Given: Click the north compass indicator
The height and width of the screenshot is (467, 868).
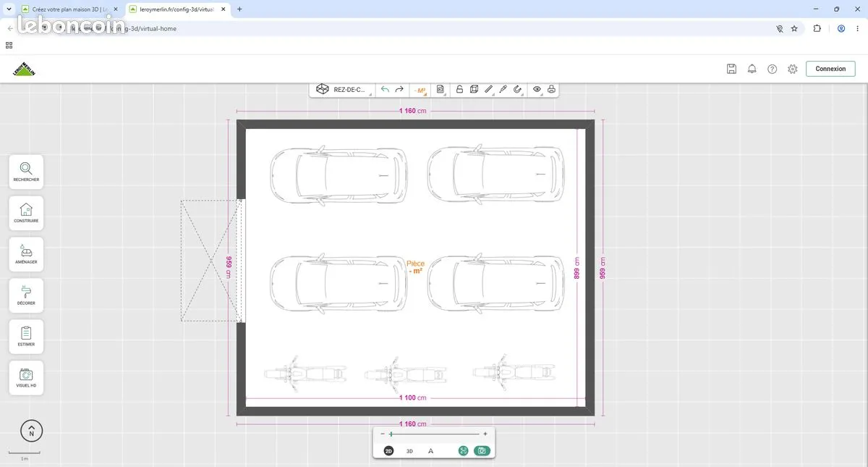Looking at the screenshot, I should click(31, 432).
